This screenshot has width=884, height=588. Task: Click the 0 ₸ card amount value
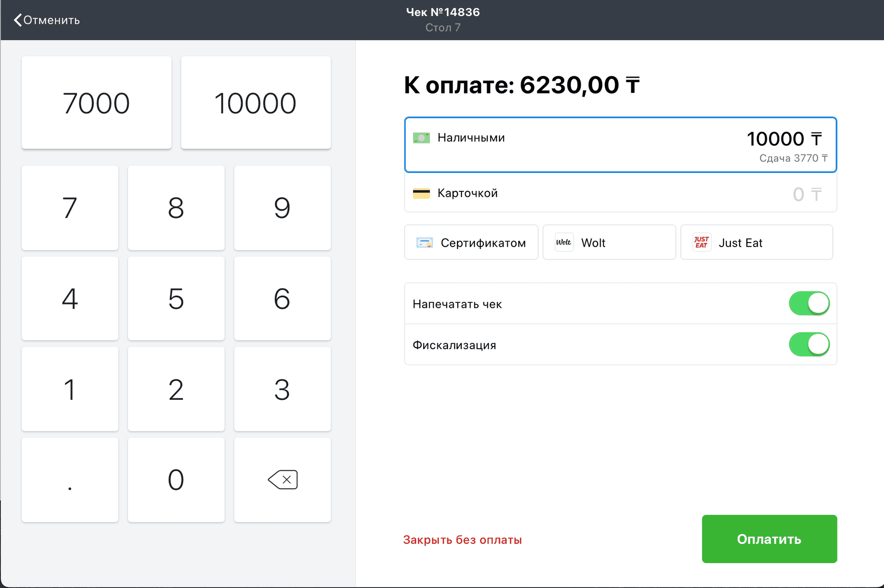[807, 195]
